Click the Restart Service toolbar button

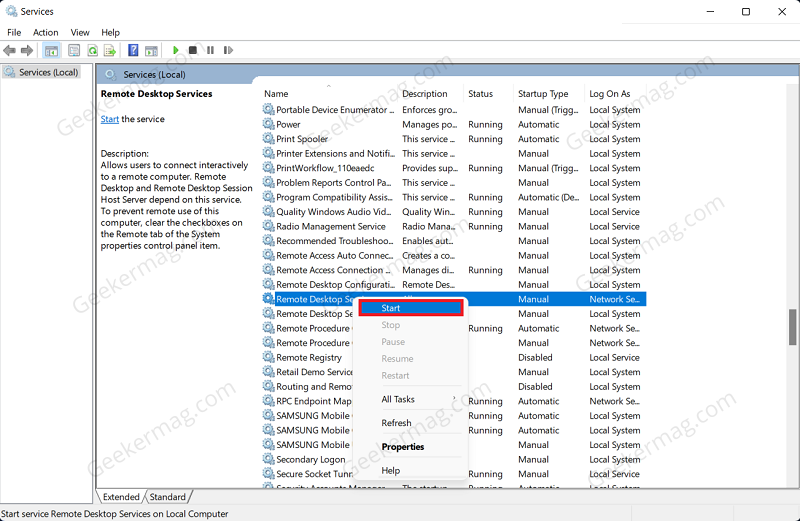click(228, 50)
